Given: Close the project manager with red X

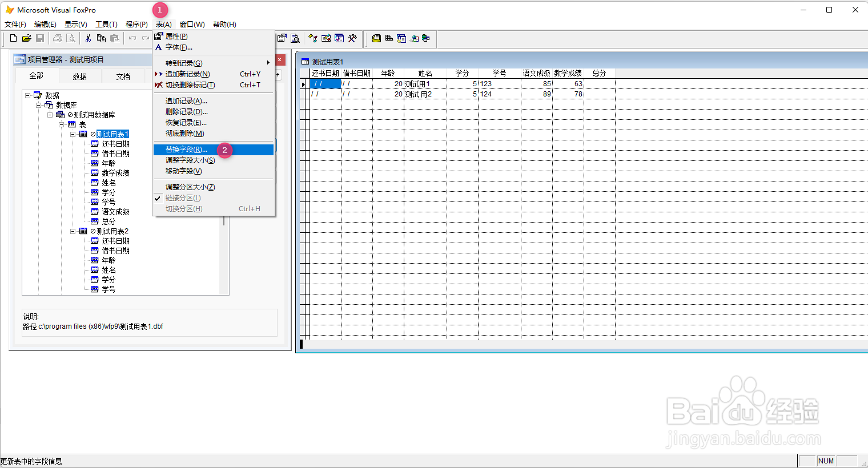Looking at the screenshot, I should click(280, 59).
